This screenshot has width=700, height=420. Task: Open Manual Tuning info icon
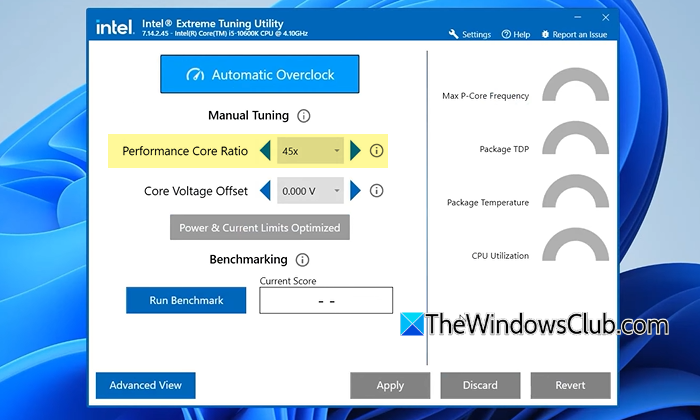(304, 116)
